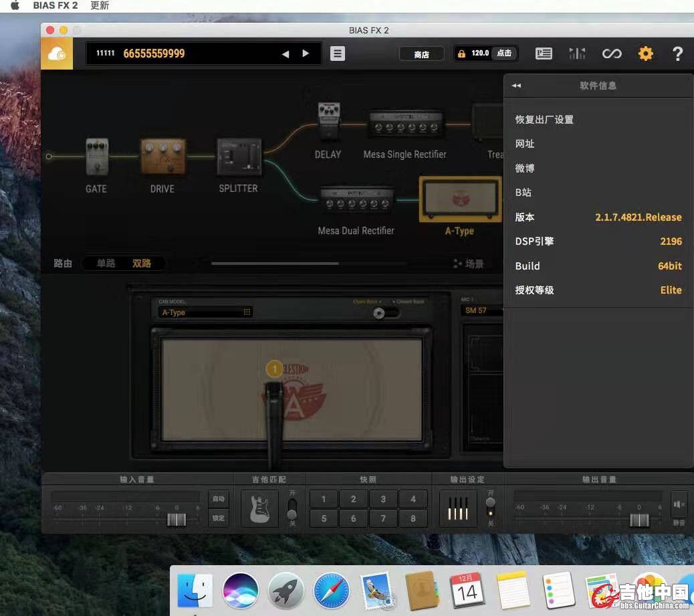Click snapshot button 3
Screen dimensions: 694x616
[383, 499]
